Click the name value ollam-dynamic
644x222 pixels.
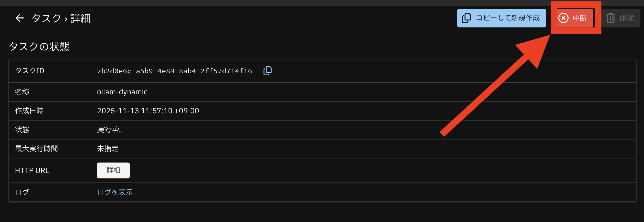coord(122,92)
